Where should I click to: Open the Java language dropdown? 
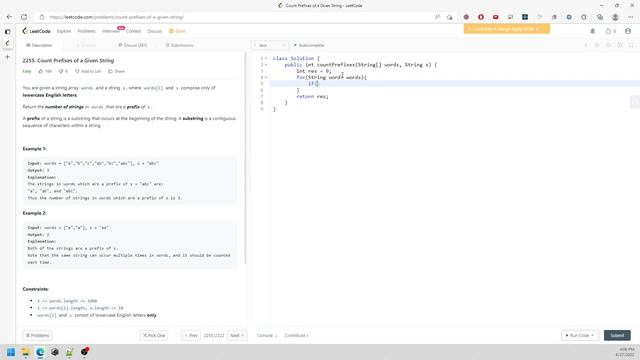pos(270,45)
